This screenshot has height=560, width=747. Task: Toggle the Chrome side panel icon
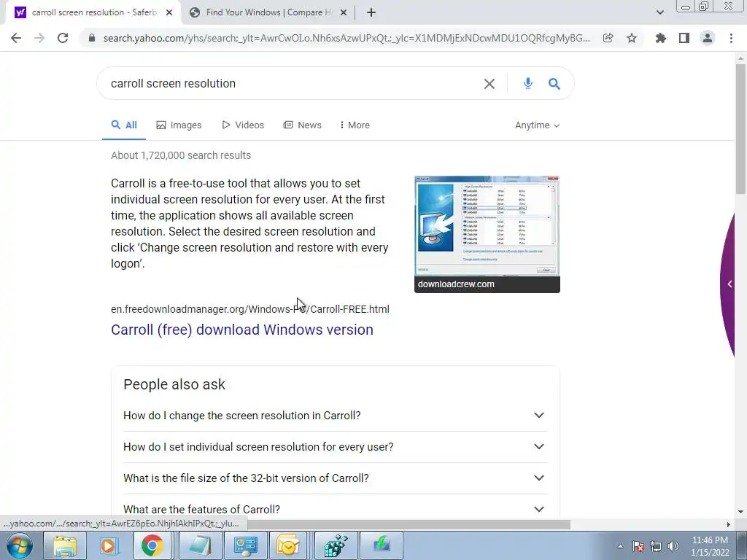click(684, 38)
